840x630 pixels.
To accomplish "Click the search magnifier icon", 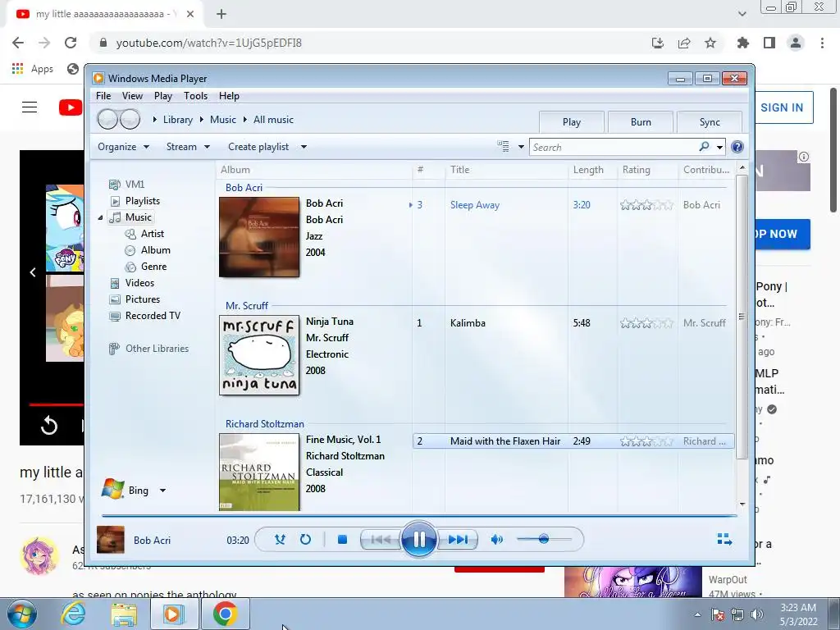I will (x=704, y=147).
